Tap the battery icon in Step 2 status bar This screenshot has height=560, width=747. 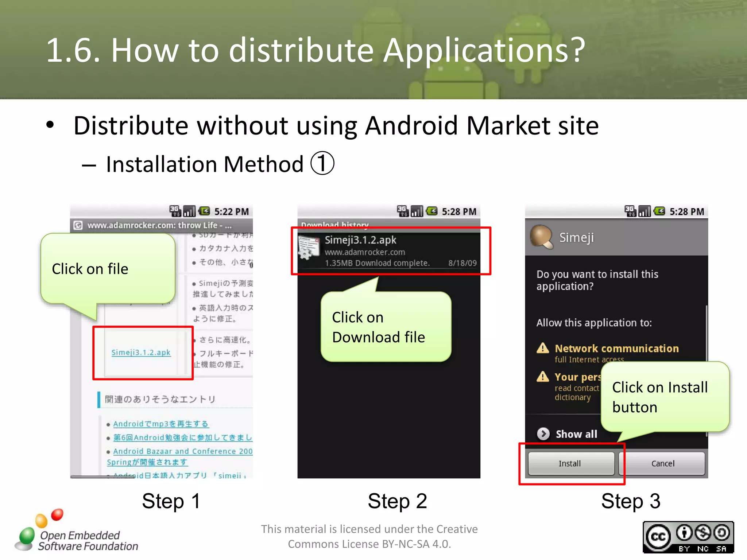coord(432,211)
